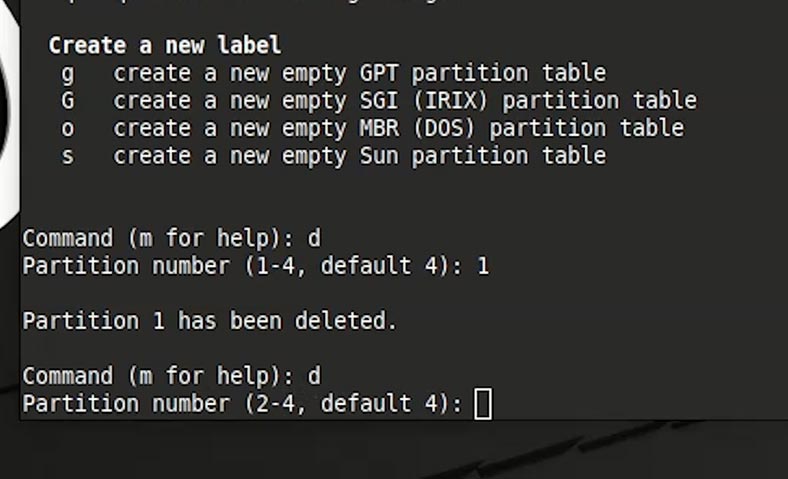Click the 'Create a new label' heading
Image resolution: width=788 pixels, height=479 pixels.
[164, 46]
